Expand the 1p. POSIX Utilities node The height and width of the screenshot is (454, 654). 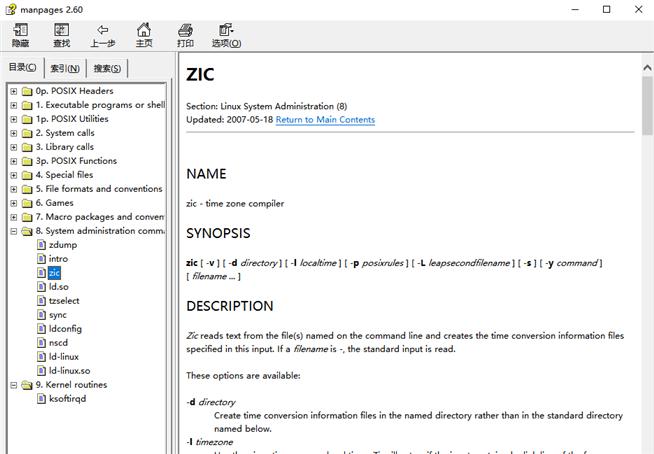coord(14,119)
